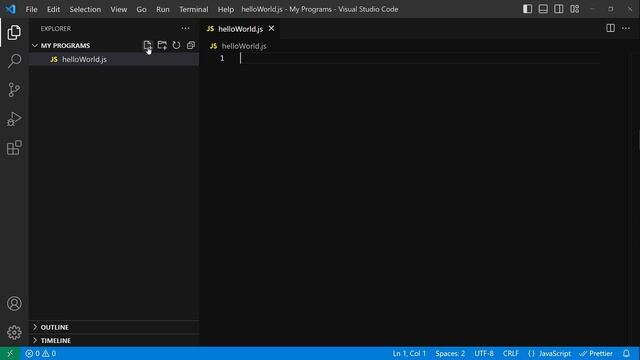The height and width of the screenshot is (360, 640).
Task: Click the EXPLORER panel title
Action: (56, 29)
